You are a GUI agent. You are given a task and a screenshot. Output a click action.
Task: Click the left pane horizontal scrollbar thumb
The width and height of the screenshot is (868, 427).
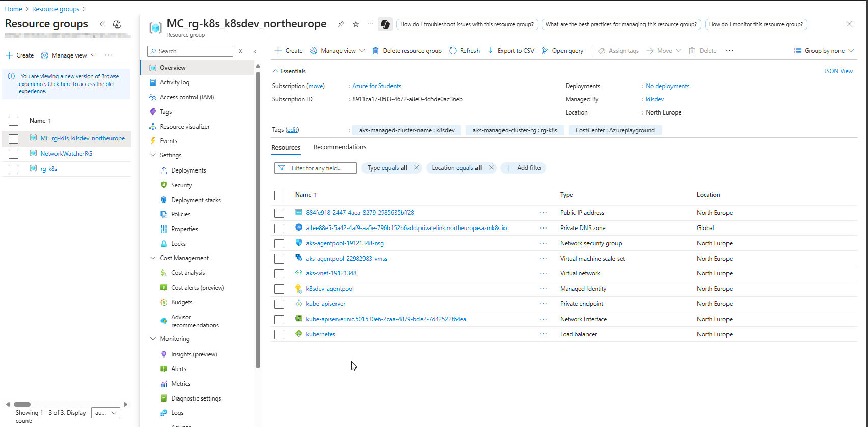tap(22, 405)
